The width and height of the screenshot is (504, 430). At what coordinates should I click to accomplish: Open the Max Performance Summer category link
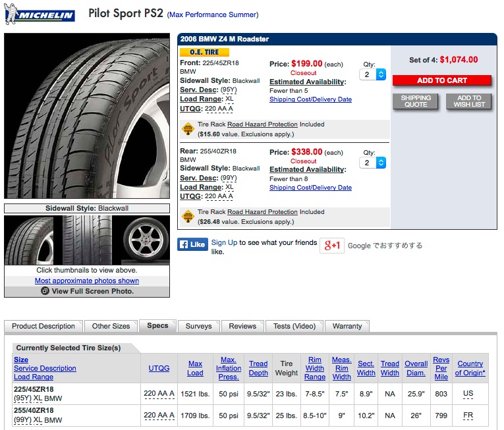coord(213,14)
